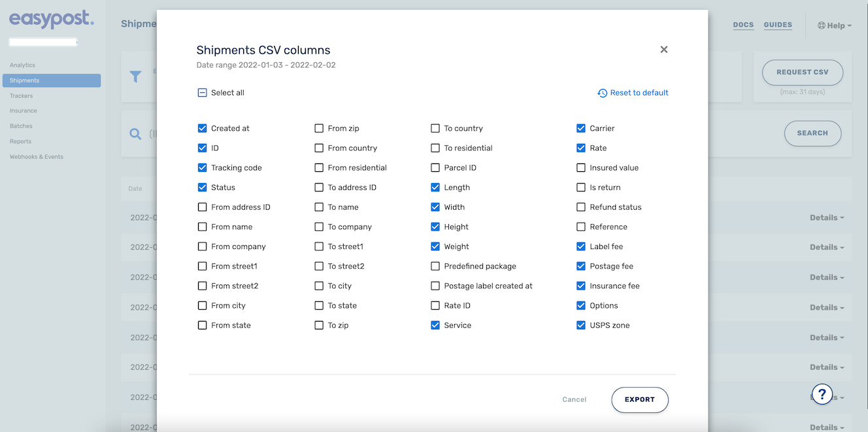868x432 pixels.
Task: Check the Insured value checkbox
Action: tap(581, 168)
